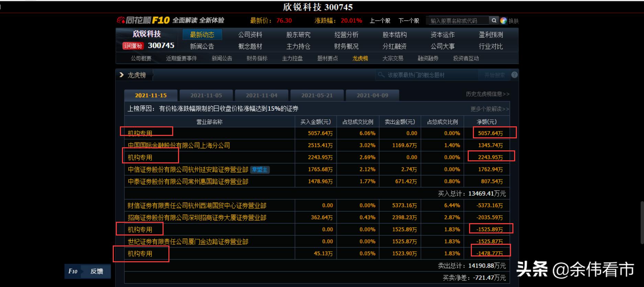
Task: Click the 欣锐科技 stock name header
Action: (147, 34)
